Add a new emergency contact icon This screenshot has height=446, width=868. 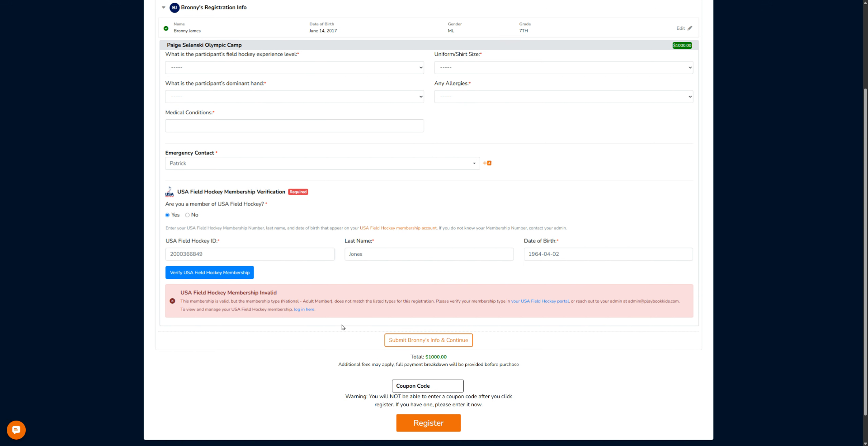click(x=487, y=163)
